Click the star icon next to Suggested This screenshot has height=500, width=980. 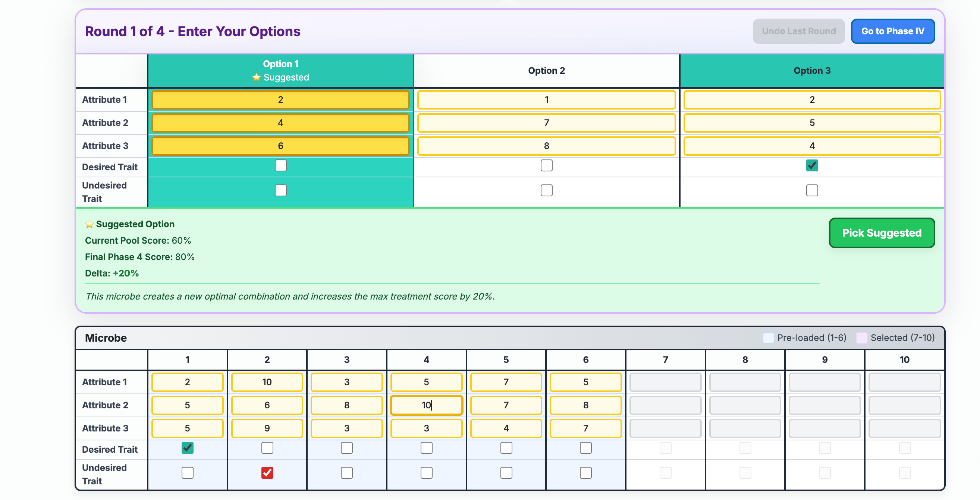tap(257, 77)
